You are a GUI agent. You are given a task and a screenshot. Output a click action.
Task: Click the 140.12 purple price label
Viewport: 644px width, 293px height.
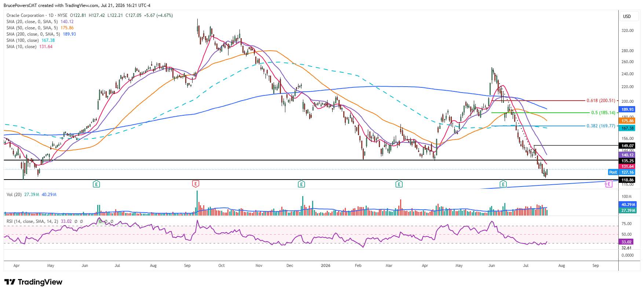pos(627,155)
